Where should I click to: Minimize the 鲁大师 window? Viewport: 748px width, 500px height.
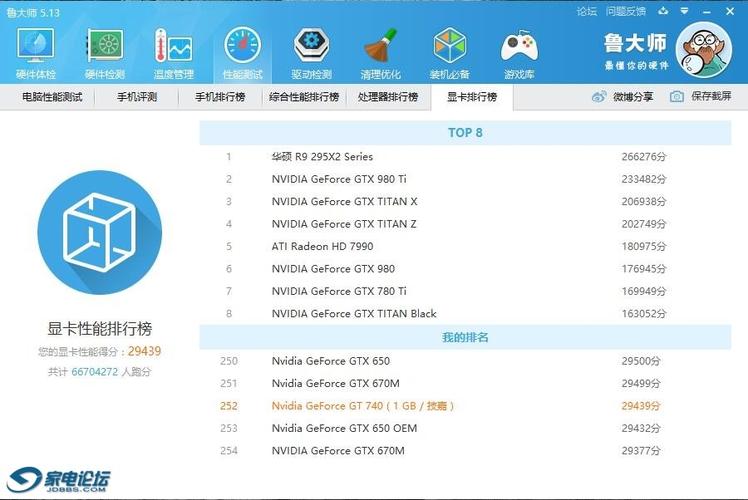click(707, 11)
